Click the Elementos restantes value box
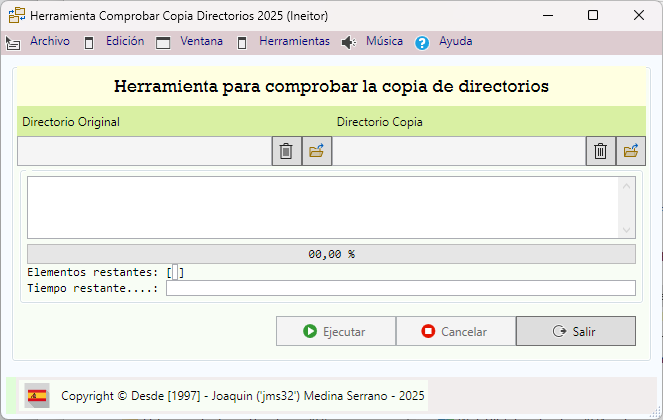Image resolution: width=663 pixels, height=420 pixels. coord(175,272)
